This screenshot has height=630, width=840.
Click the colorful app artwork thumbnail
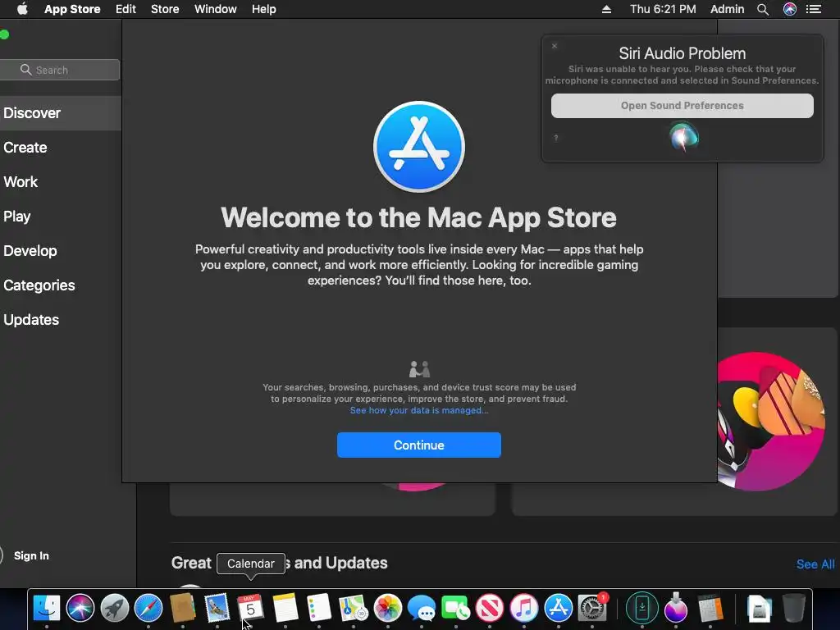770,421
